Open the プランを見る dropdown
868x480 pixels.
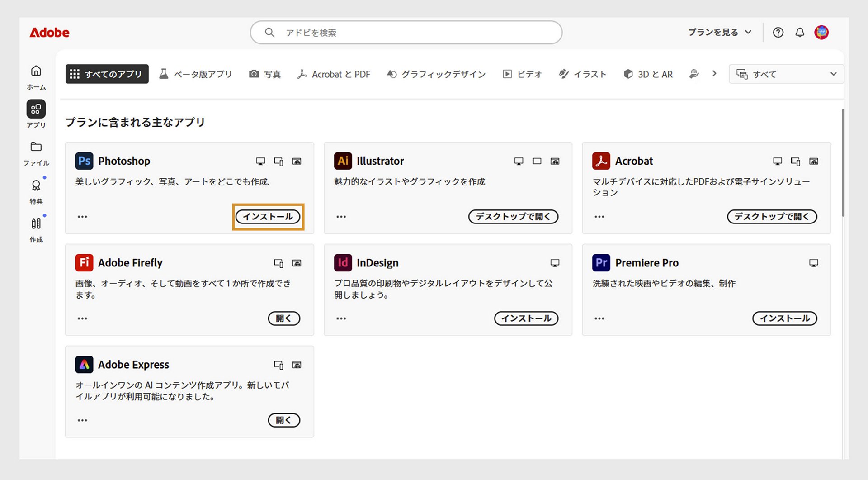point(718,32)
